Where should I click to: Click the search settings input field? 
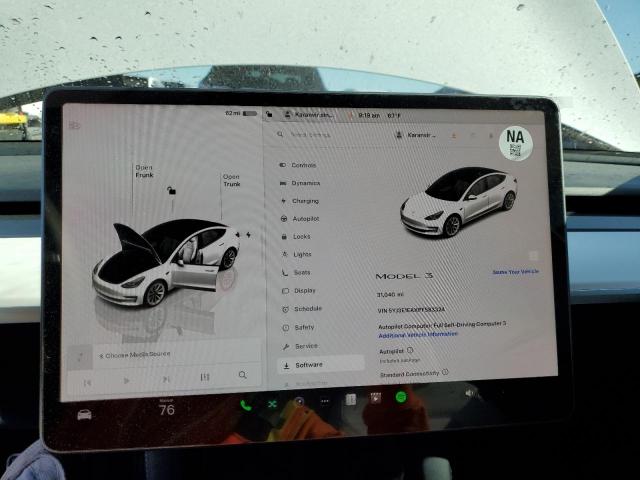point(310,134)
